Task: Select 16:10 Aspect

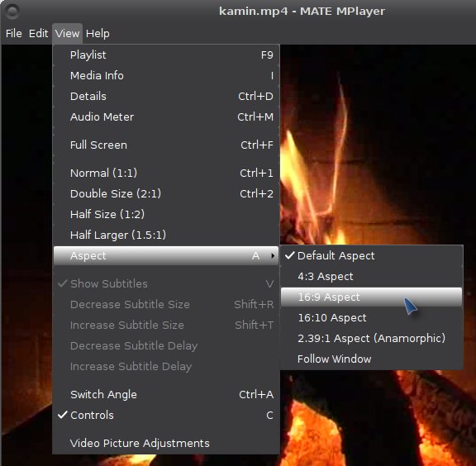Action: (372, 318)
